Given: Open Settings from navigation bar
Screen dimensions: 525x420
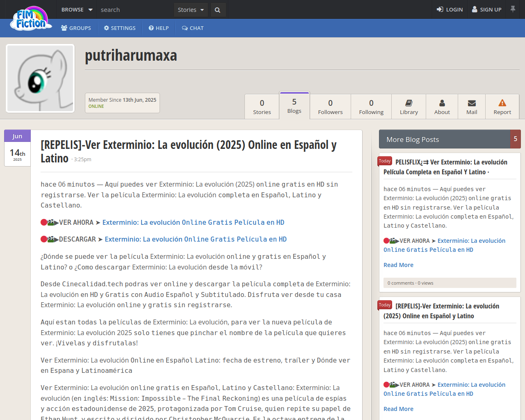Looking at the screenshot, I should point(120,28).
